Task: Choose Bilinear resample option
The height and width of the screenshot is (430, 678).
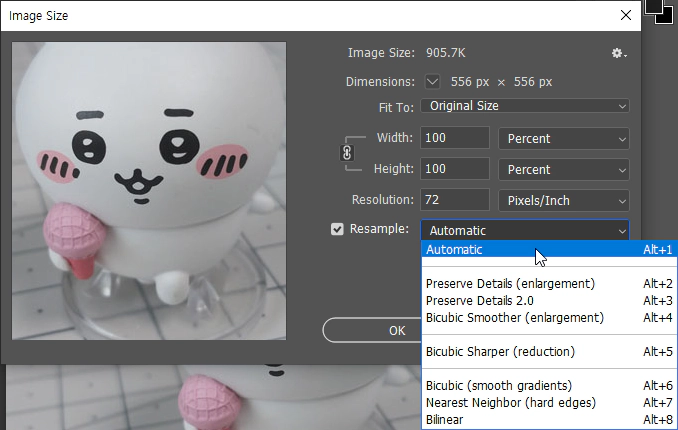Action: (549, 420)
